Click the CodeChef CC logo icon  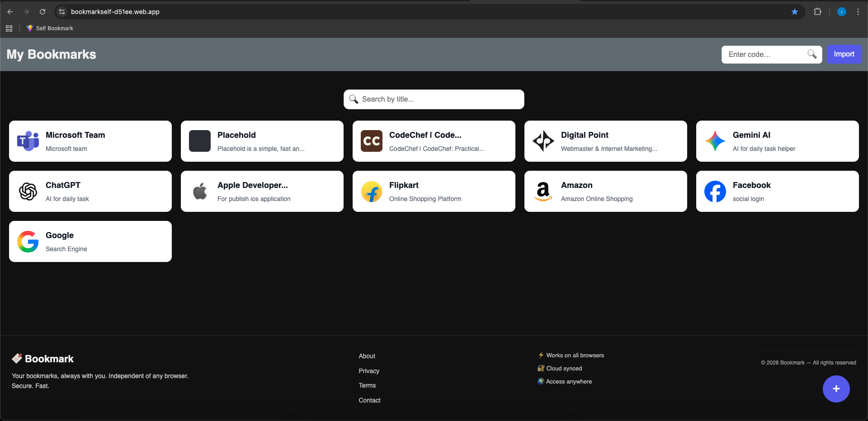(372, 141)
